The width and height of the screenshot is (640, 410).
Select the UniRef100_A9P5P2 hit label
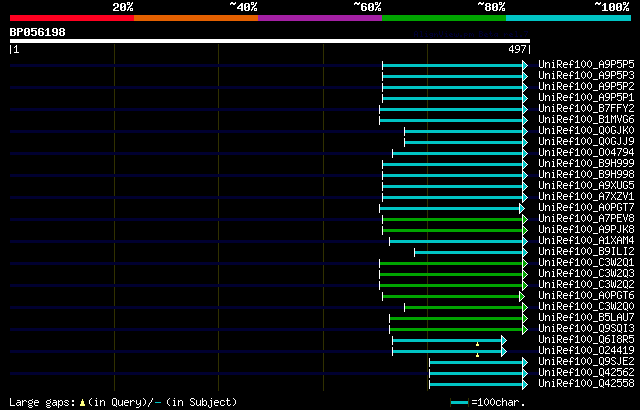coord(586,86)
